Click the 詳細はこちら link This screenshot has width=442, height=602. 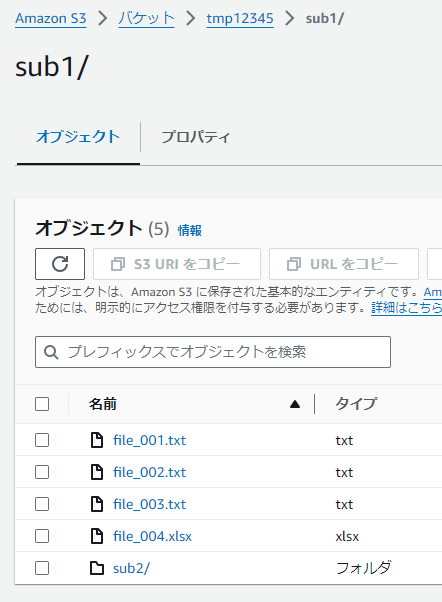click(x=406, y=308)
